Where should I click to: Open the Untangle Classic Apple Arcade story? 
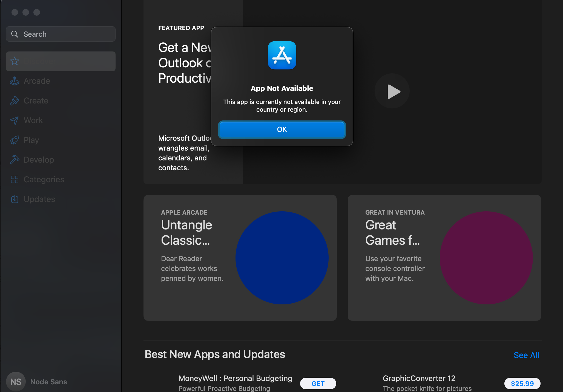240,258
